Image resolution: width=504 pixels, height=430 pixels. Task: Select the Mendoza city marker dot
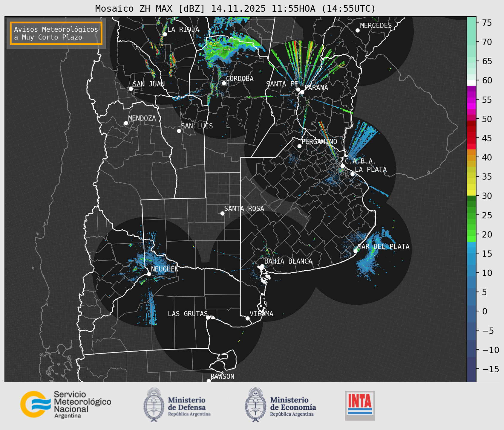coord(126,123)
